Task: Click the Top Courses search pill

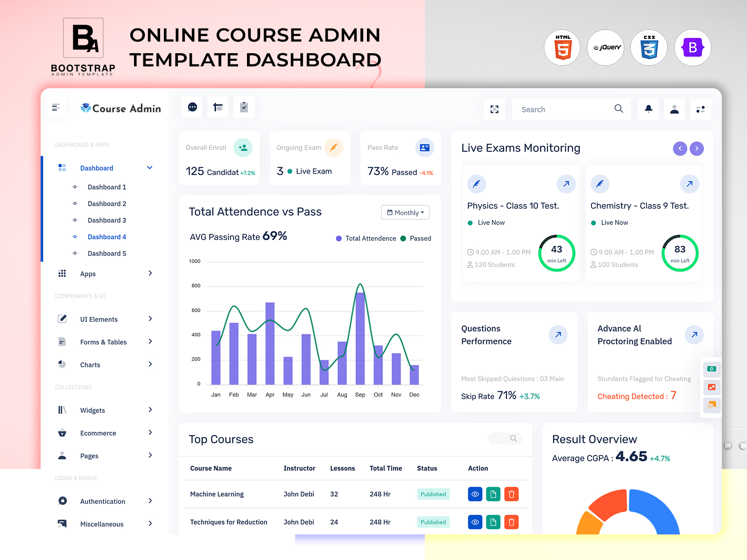Action: 505,439
